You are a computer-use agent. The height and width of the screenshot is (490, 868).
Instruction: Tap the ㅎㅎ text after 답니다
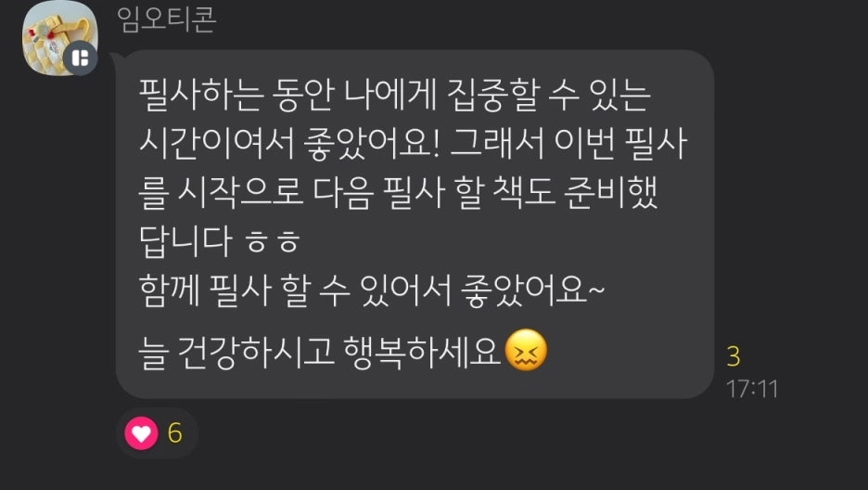(273, 242)
